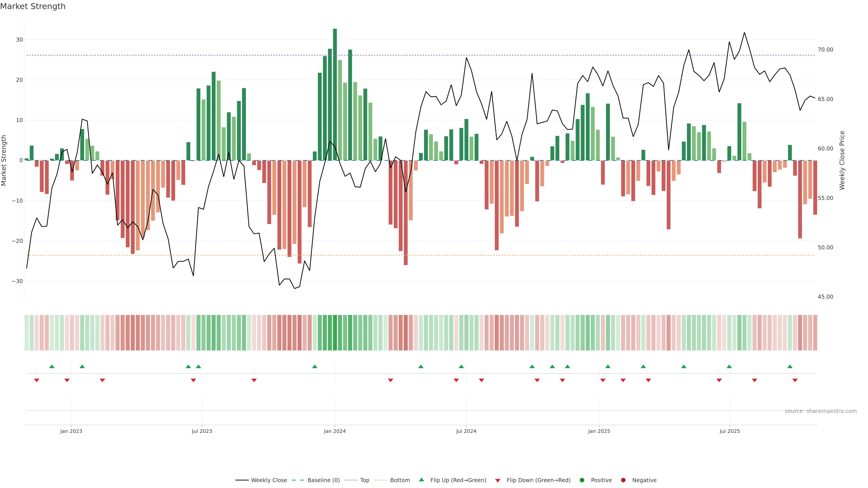Click the last green flip-up triangle marker
Viewport: 868px width, 488px height.
tap(790, 366)
